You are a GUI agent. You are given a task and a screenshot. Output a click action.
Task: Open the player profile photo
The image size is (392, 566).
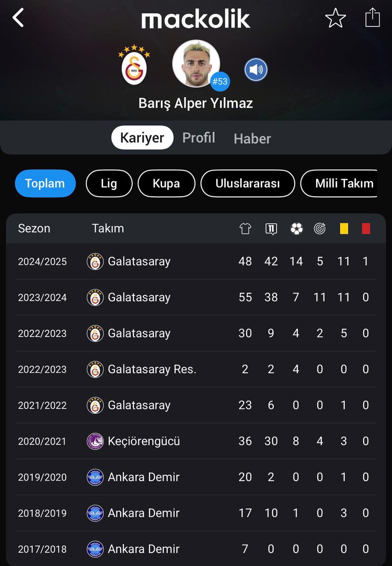tap(196, 64)
